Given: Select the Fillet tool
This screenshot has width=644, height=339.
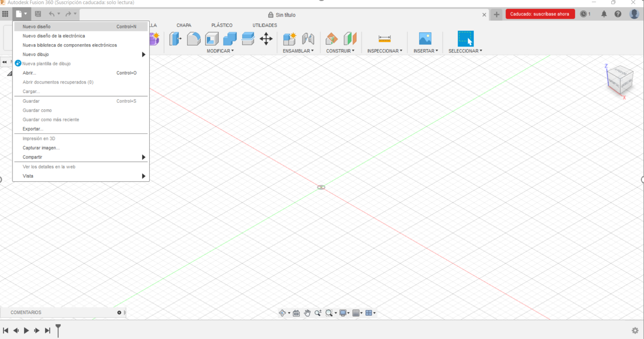Looking at the screenshot, I should [x=193, y=39].
